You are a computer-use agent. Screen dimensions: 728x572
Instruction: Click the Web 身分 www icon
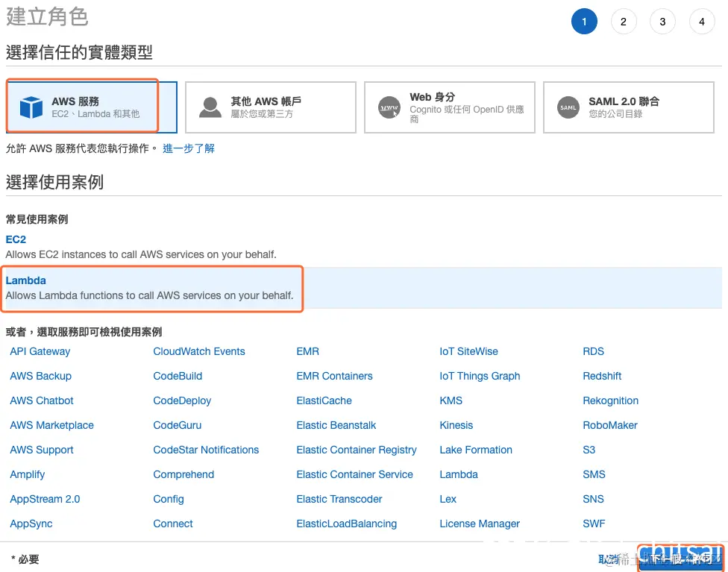[389, 107]
